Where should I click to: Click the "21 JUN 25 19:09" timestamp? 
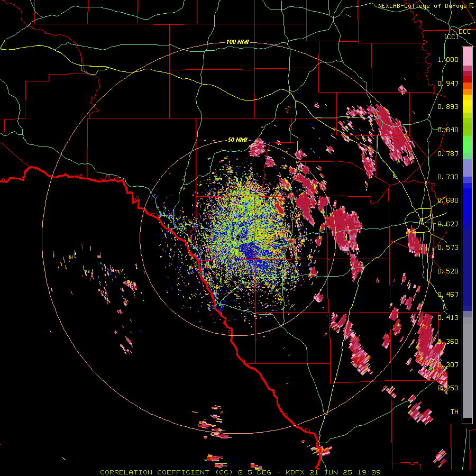345,472
